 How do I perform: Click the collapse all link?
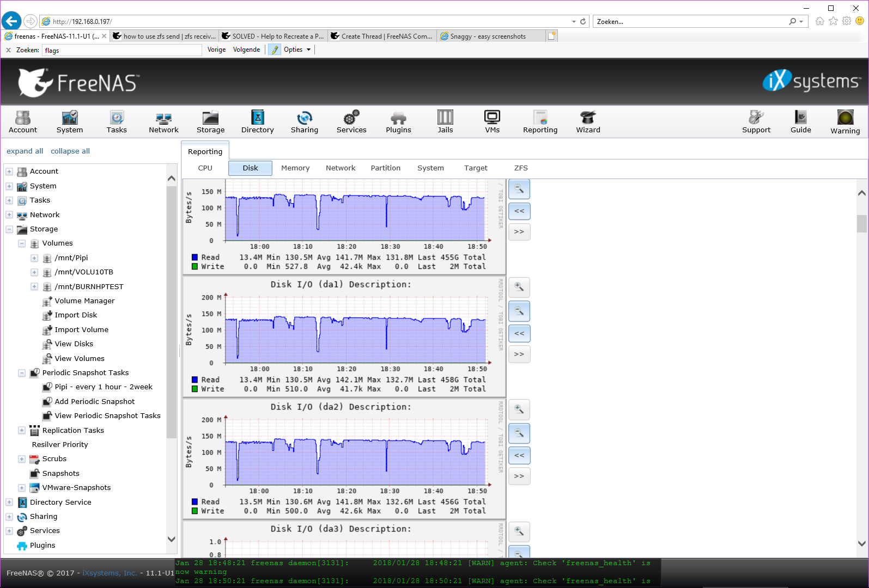pyautogui.click(x=70, y=151)
